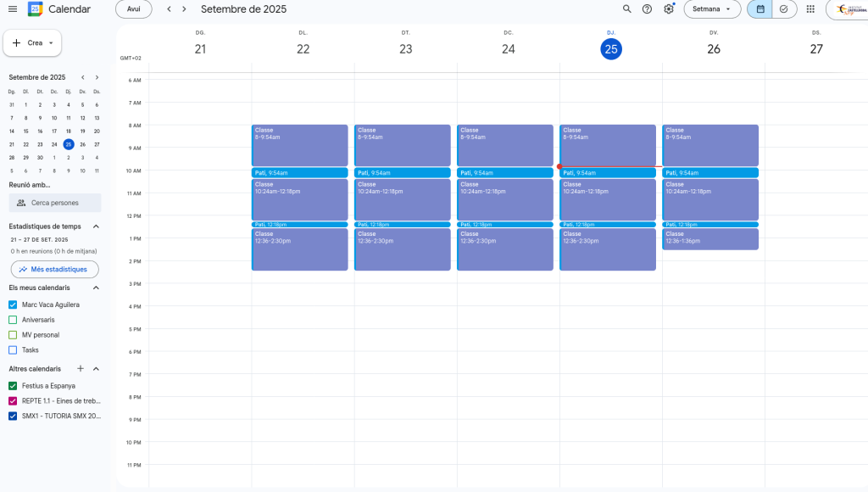Open the main hamburger menu
The image size is (868, 492).
[x=13, y=9]
